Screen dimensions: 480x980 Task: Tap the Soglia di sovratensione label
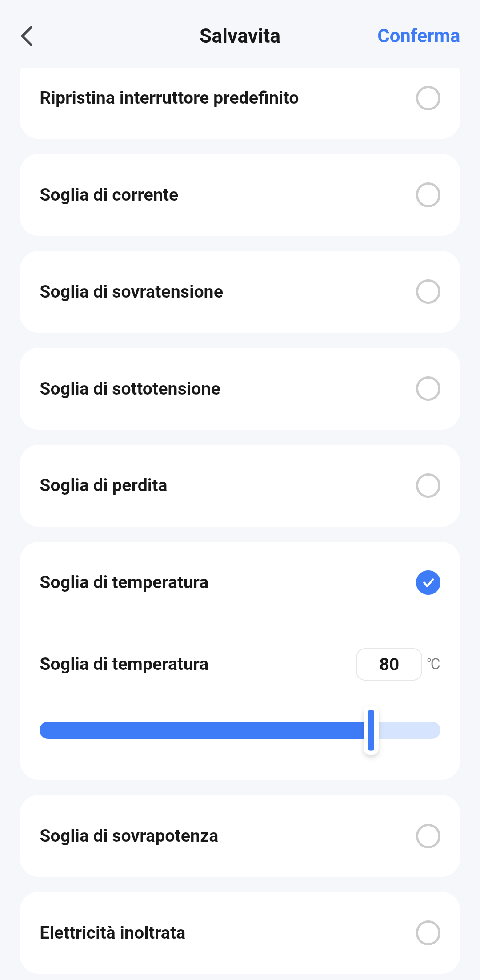click(131, 292)
